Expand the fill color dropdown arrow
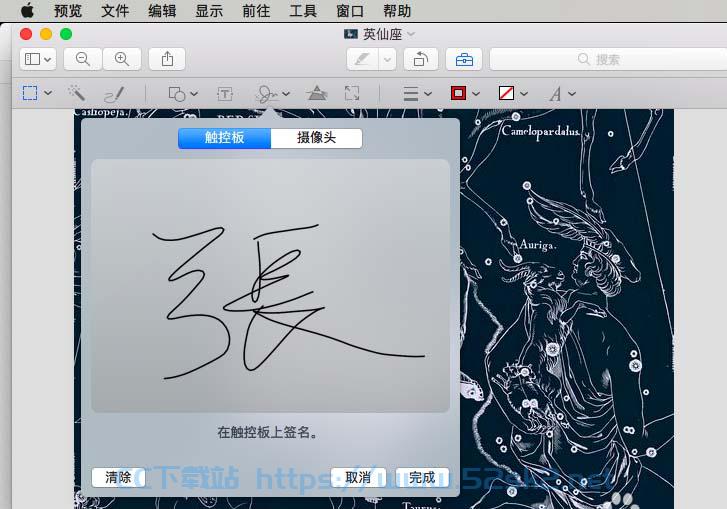The image size is (727, 509). click(x=524, y=94)
